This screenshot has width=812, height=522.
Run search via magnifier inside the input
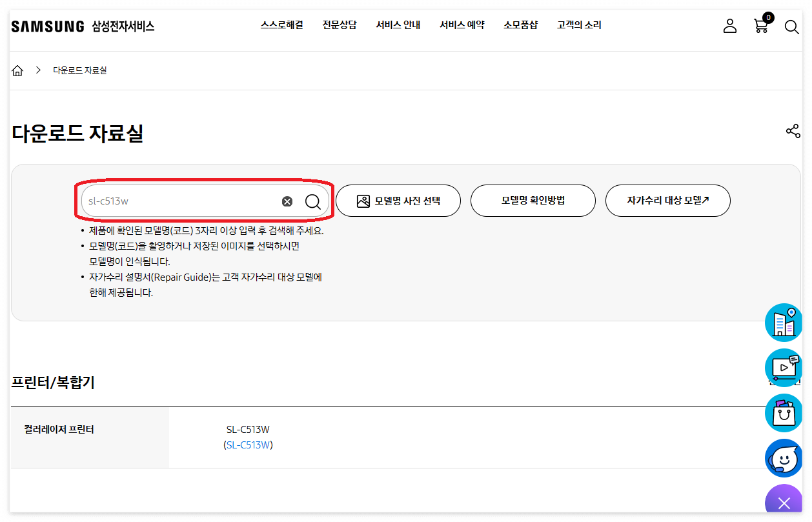[313, 201]
